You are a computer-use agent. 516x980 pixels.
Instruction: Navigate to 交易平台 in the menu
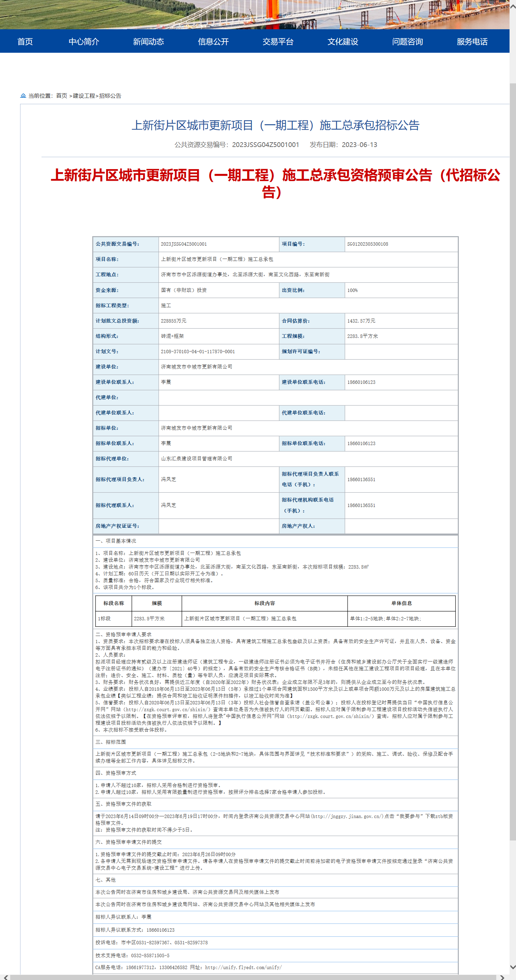pos(278,42)
